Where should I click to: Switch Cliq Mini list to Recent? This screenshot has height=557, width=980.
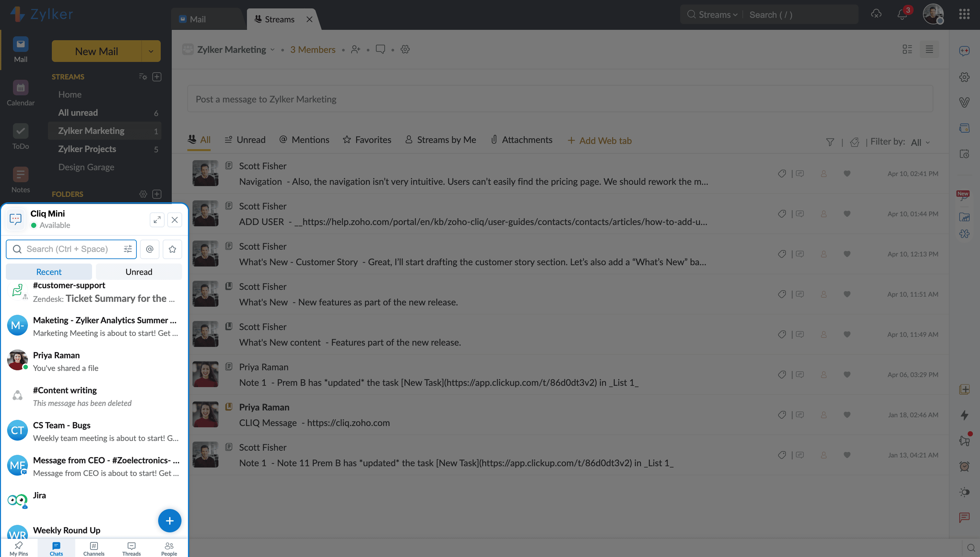[x=49, y=272]
